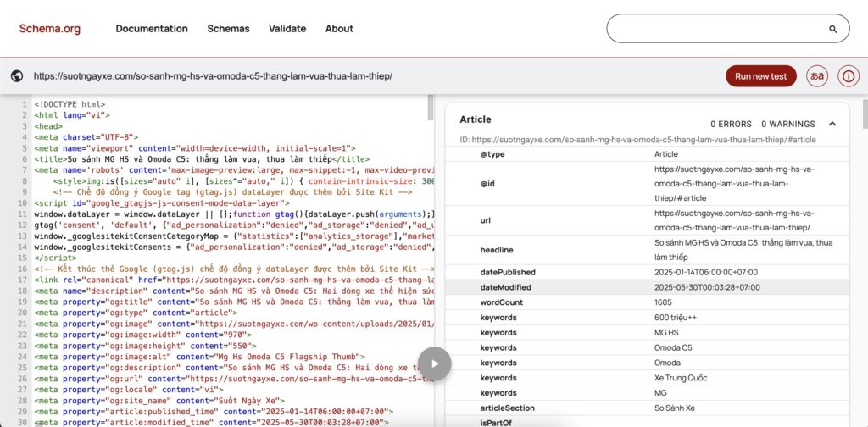
Task: Focus the site search input field
Action: [x=728, y=29]
